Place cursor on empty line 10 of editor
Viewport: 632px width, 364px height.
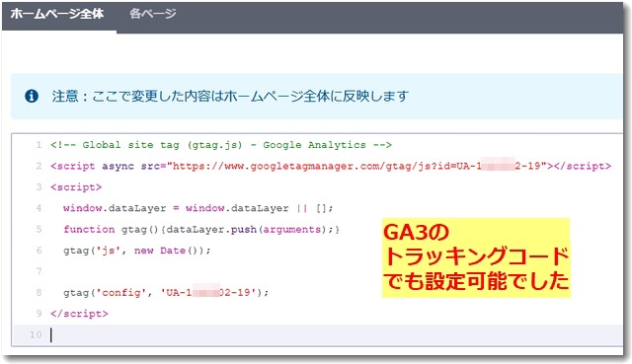[318, 334]
